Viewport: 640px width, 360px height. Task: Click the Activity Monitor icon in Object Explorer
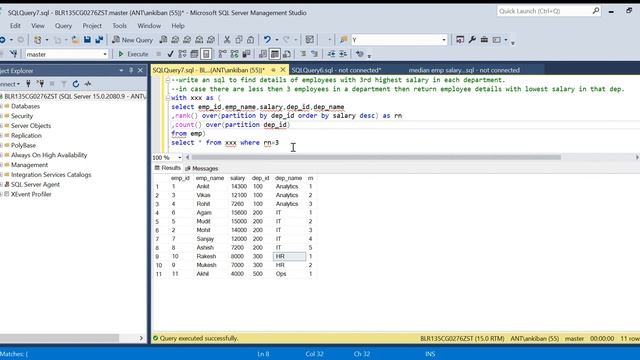pyautogui.click(x=88, y=84)
